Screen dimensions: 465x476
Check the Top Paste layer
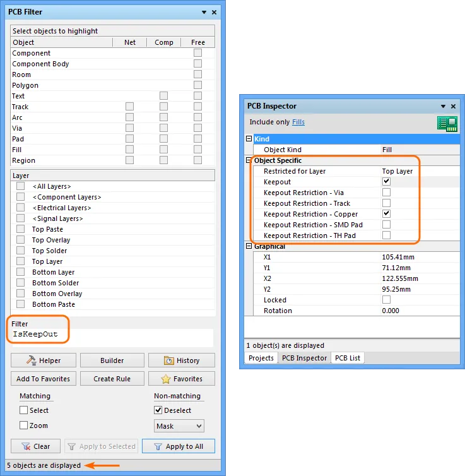[x=20, y=229]
